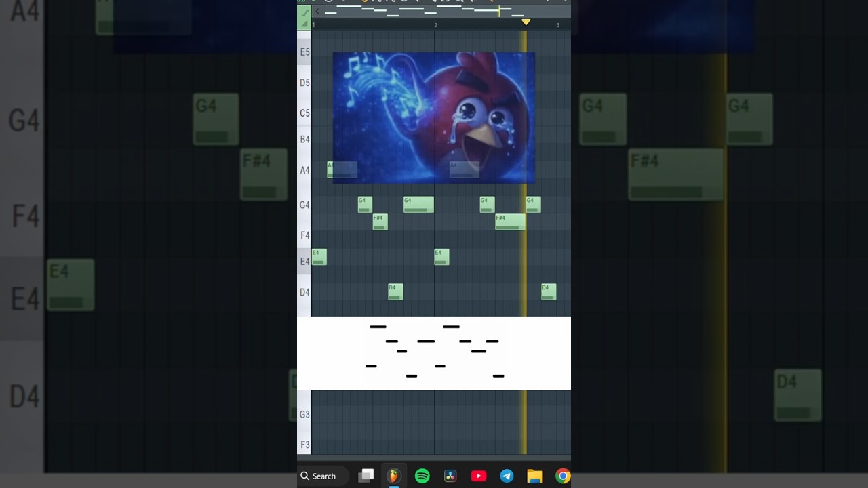Click the FL Studio taskbar icon
This screenshot has width=868, height=488.
394,476
